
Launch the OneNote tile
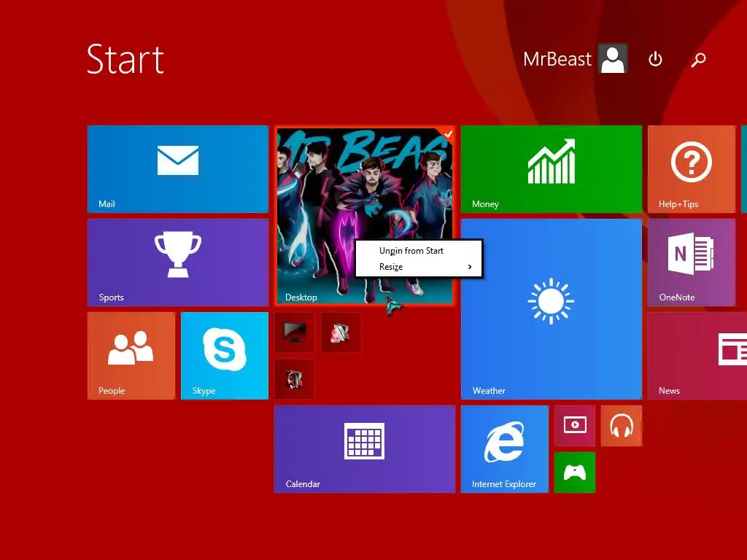point(692,262)
